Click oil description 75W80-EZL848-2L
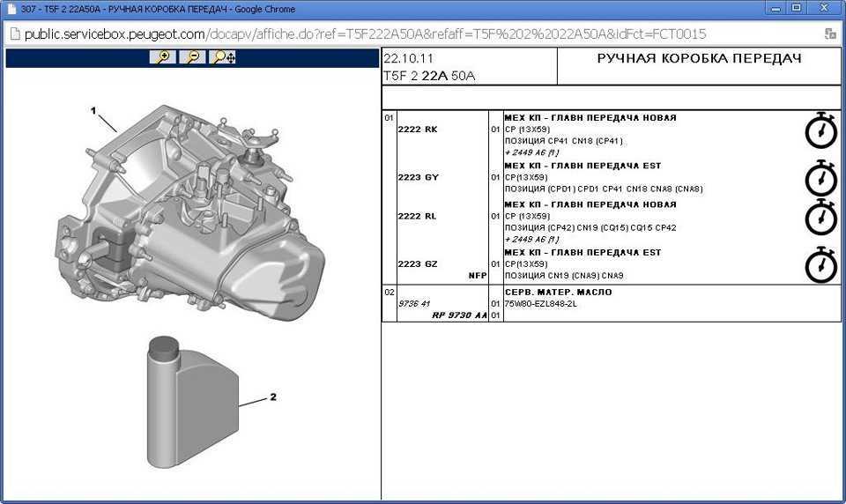 click(540, 304)
